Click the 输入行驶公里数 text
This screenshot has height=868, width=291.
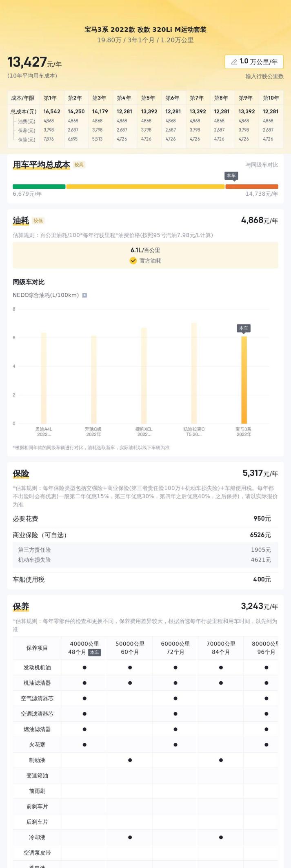point(264,76)
